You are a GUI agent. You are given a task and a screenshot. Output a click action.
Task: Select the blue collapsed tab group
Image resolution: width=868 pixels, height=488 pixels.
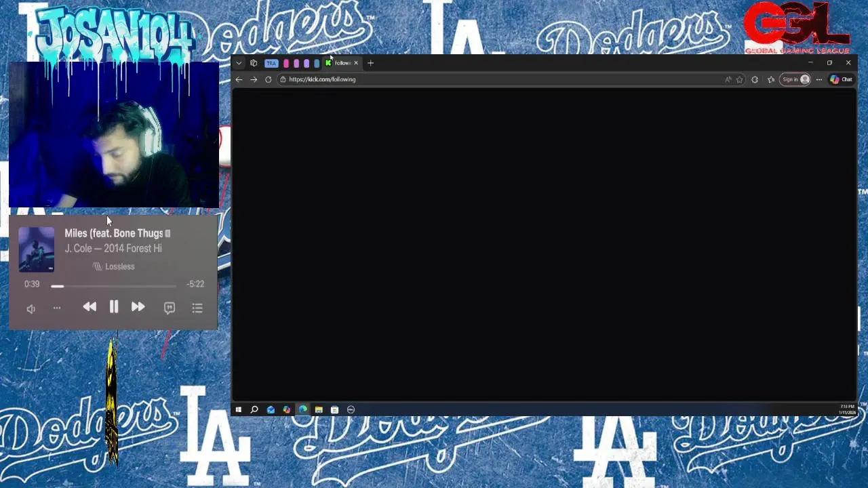[317, 63]
